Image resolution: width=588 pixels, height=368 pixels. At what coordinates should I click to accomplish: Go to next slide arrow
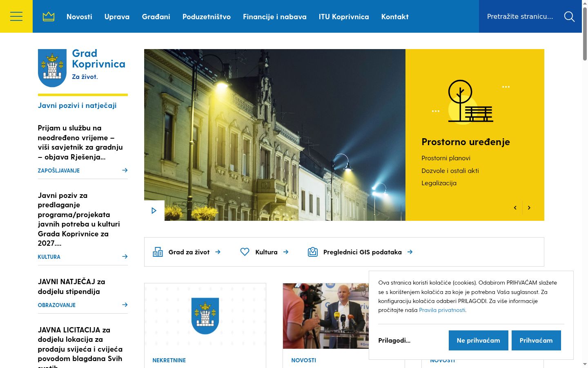click(x=529, y=208)
